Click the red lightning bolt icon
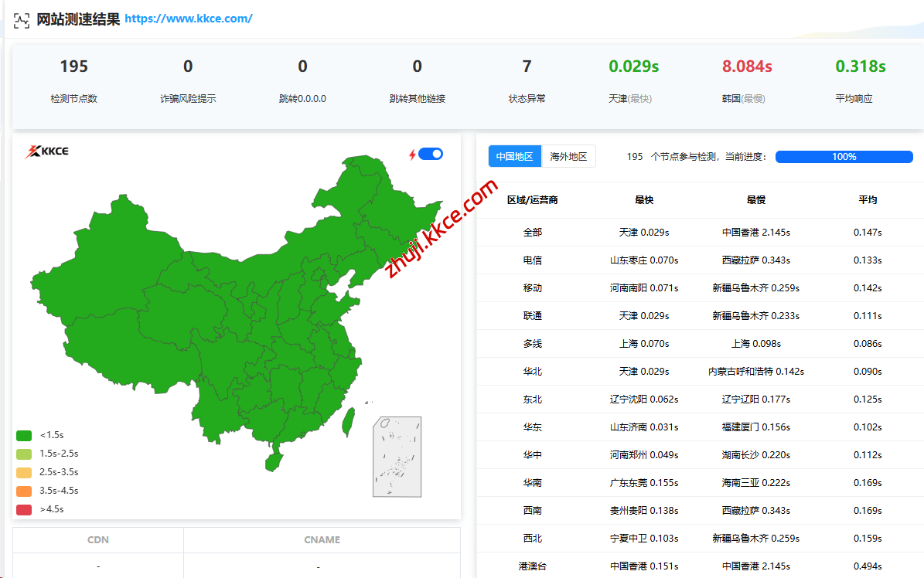Screen dimensions: 924x578 coord(411,154)
